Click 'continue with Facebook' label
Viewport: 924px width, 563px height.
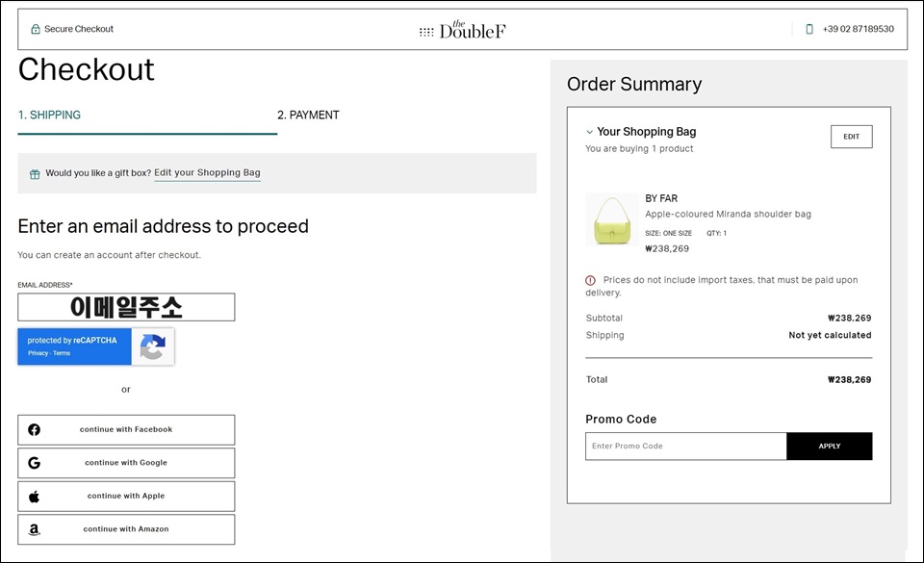click(x=126, y=429)
